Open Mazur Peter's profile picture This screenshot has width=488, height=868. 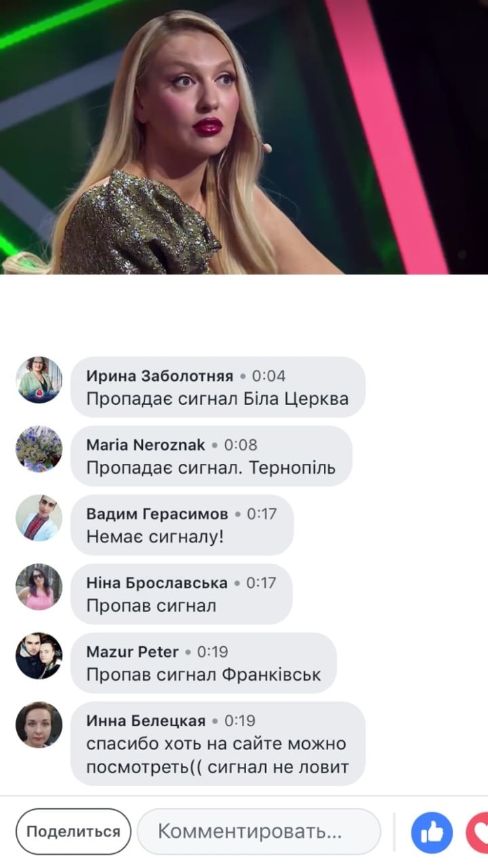[39, 655]
